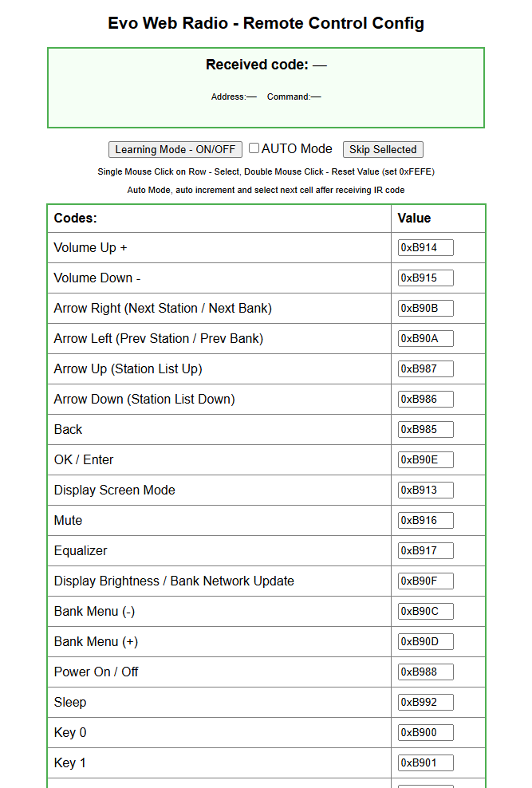This screenshot has width=532, height=788.
Task: Enable the AUTO Mode checkbox
Action: point(254,148)
